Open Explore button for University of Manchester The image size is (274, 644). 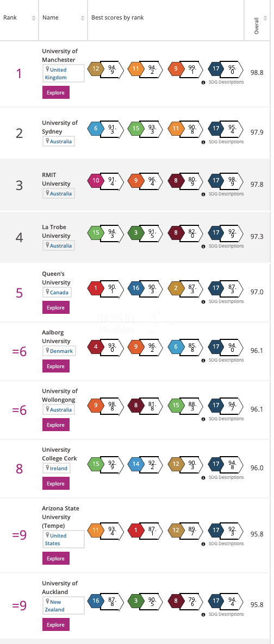click(56, 92)
